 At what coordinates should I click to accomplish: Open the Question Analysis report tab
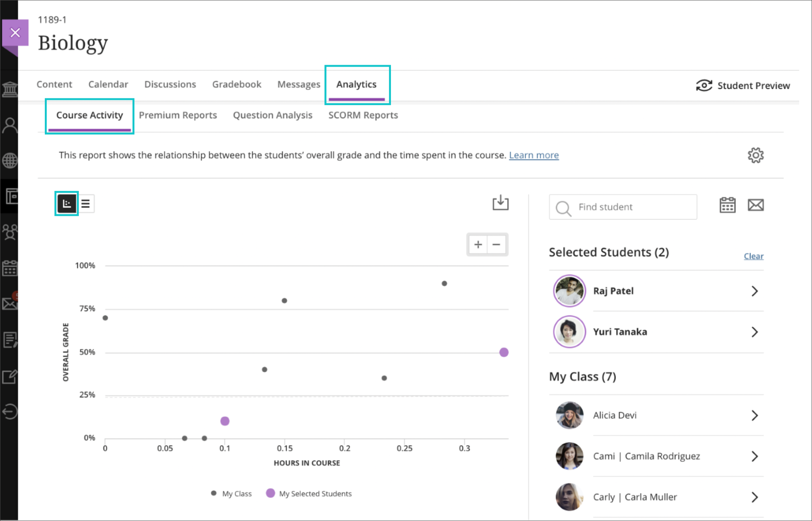click(x=272, y=115)
